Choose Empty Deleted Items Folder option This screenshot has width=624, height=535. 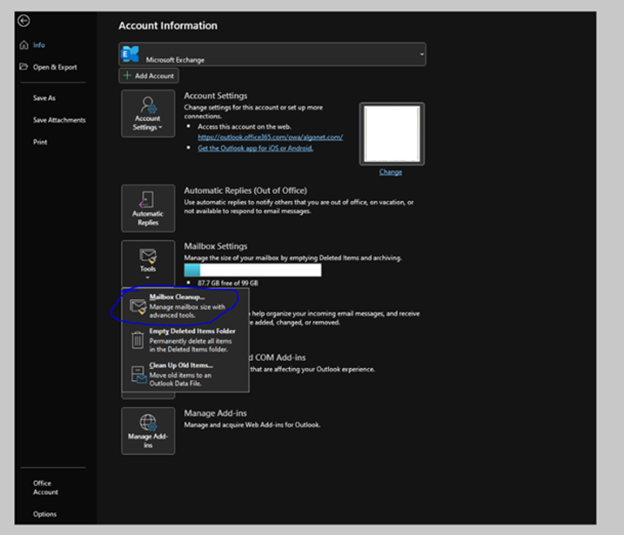185,340
